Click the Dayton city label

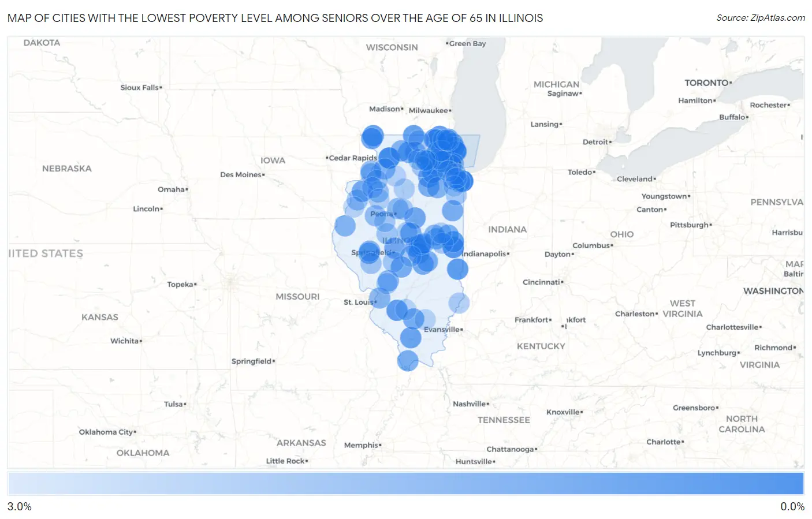tap(558, 254)
